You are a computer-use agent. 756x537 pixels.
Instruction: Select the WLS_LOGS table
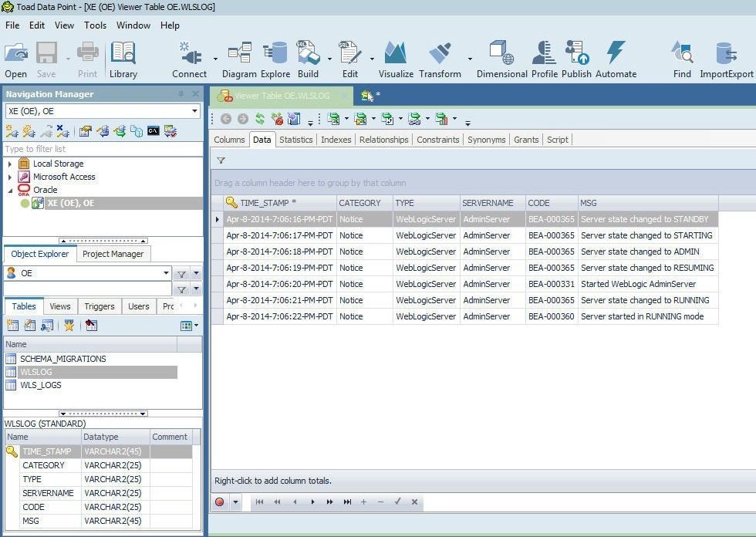[x=40, y=385]
